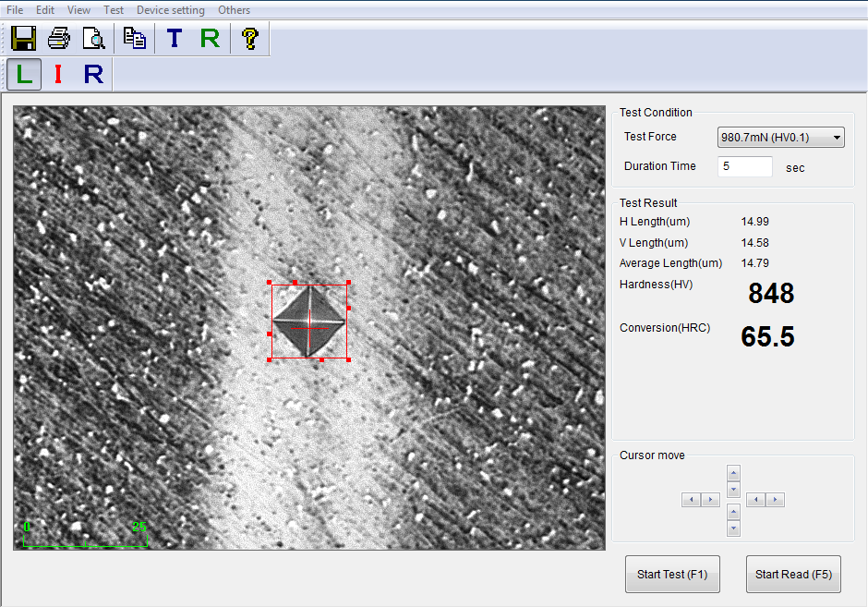Click left arrow in left Cursor move pair
The width and height of the screenshot is (868, 607).
click(x=691, y=500)
